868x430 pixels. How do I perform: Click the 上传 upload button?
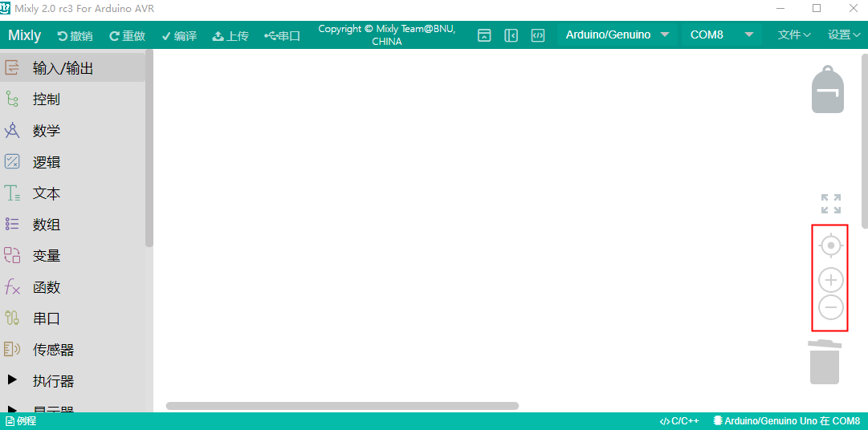(x=230, y=36)
